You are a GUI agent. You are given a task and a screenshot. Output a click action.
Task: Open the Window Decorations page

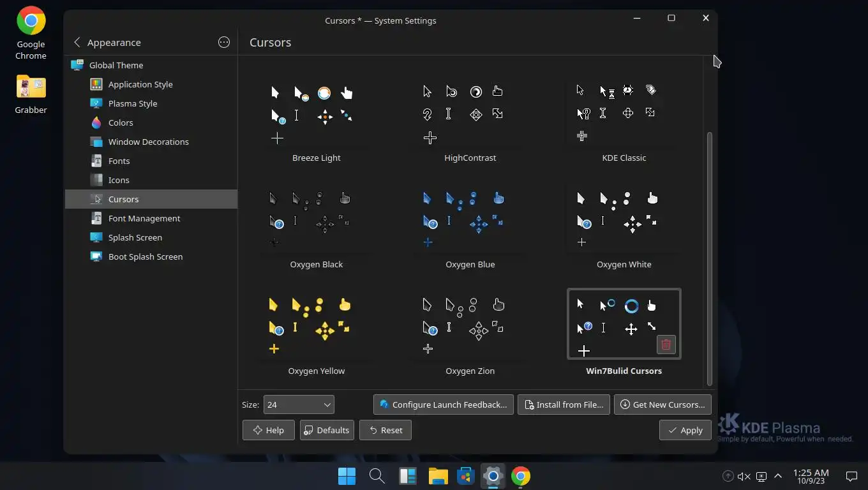coord(151,142)
